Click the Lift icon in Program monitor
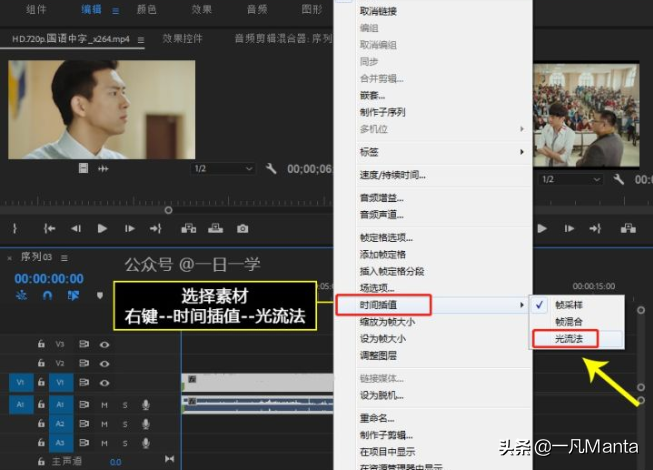653x470 pixels. click(628, 228)
